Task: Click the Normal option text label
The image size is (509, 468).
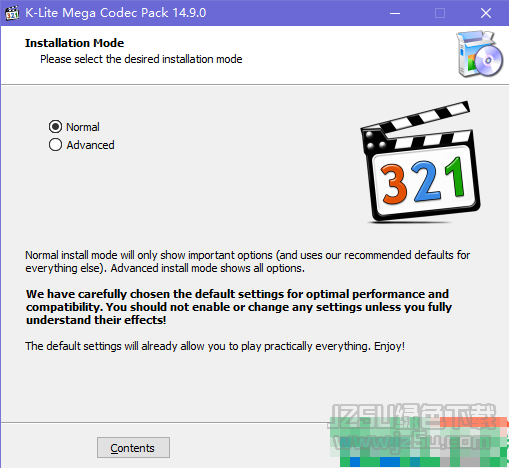Action: (x=83, y=127)
